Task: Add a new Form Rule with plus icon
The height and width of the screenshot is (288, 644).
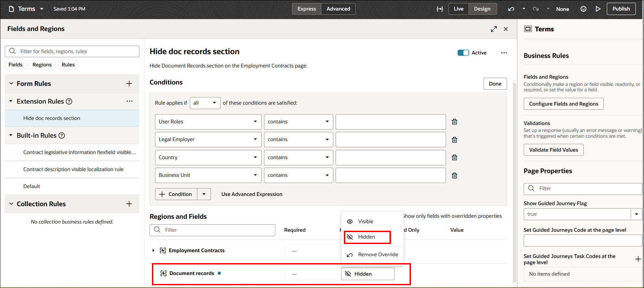Action: [x=129, y=84]
